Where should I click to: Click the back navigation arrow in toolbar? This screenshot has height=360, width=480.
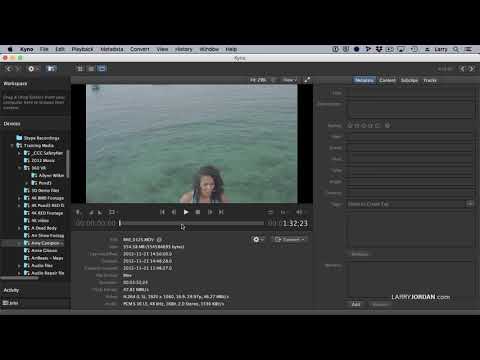[x=9, y=69]
